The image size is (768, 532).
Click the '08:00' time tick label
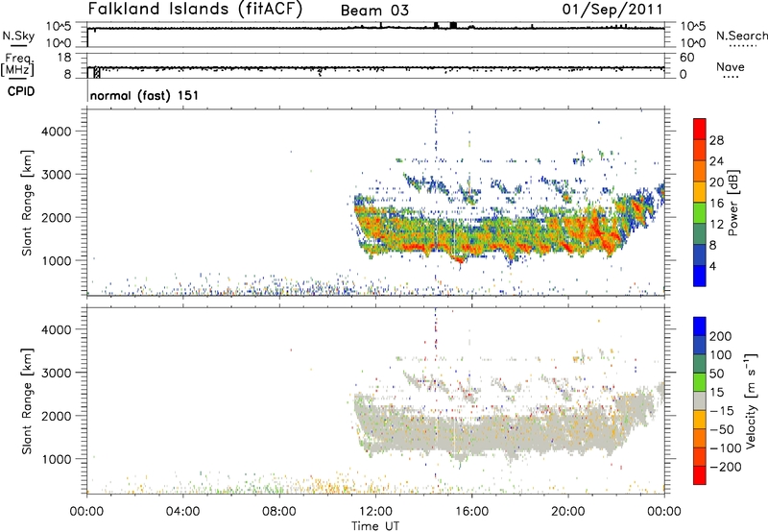(279, 512)
